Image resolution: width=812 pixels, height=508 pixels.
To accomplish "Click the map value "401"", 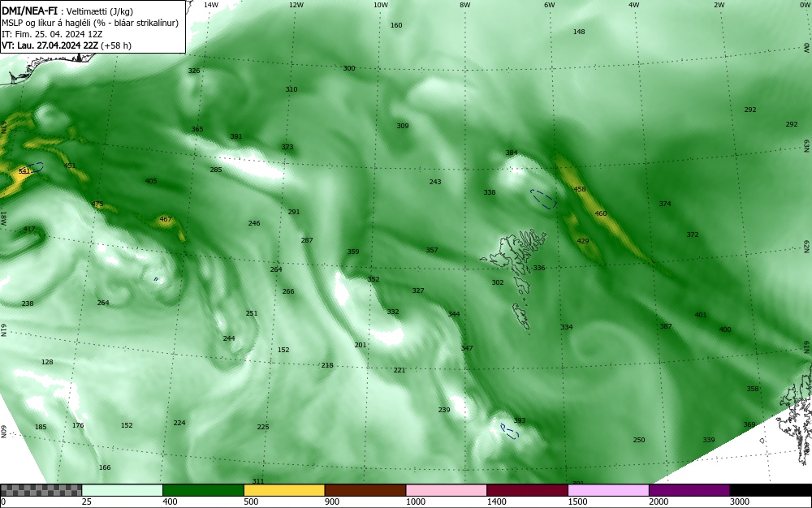I will (x=701, y=315).
